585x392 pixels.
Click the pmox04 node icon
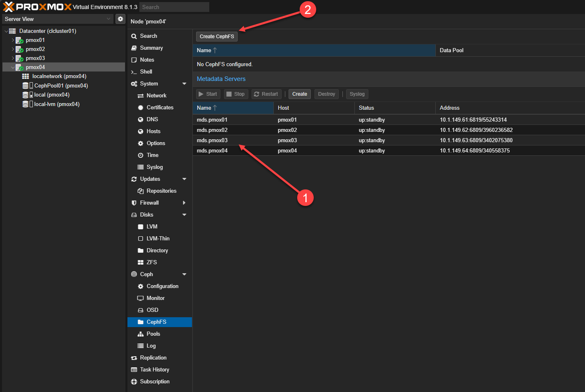tap(19, 67)
